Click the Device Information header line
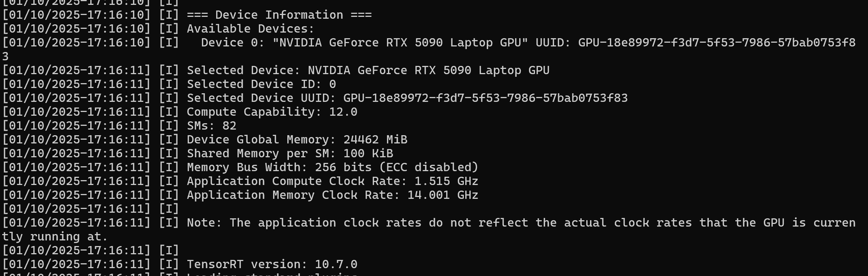Screen dimensions: 868x276 (279, 15)
